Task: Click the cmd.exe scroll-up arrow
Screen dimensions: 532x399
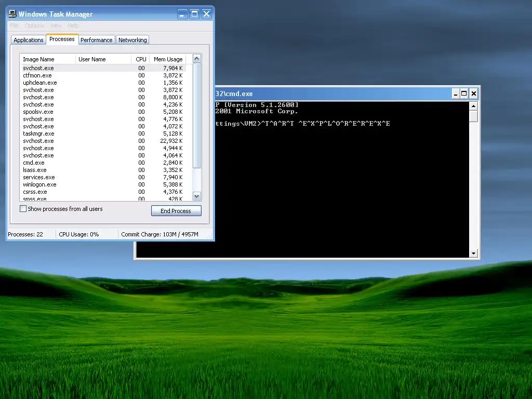Action: [473, 106]
